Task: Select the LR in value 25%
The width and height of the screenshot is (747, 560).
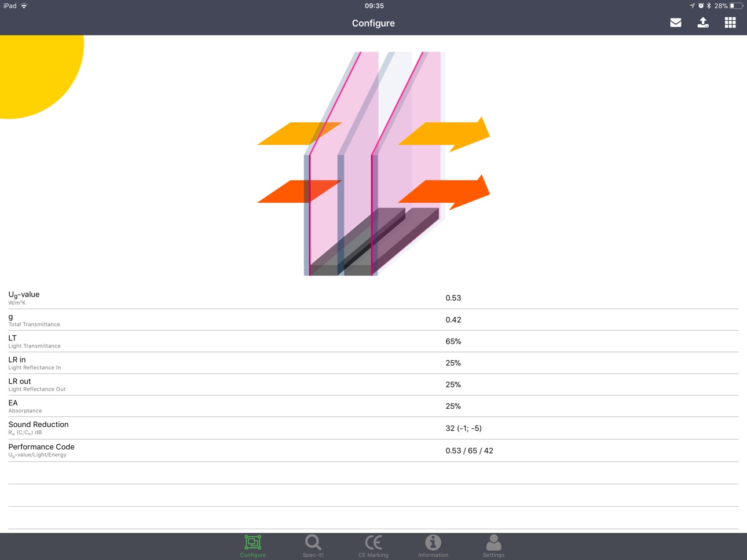Action: pyautogui.click(x=453, y=363)
